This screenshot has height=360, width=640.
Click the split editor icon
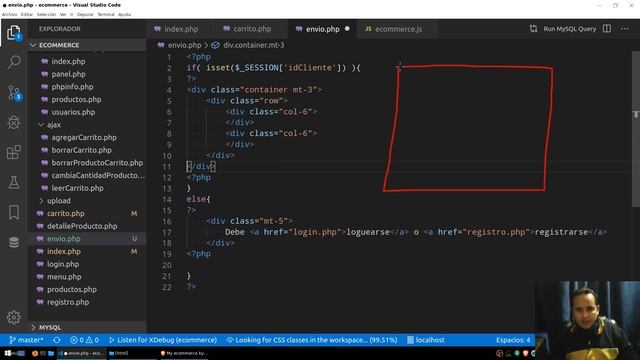click(x=607, y=29)
